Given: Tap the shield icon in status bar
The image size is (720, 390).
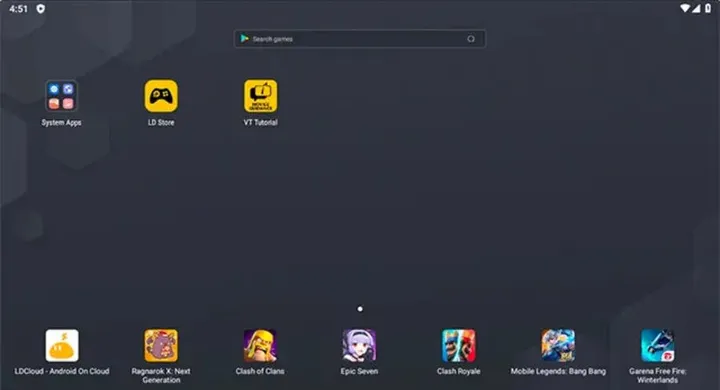Looking at the screenshot, I should click(x=41, y=9).
